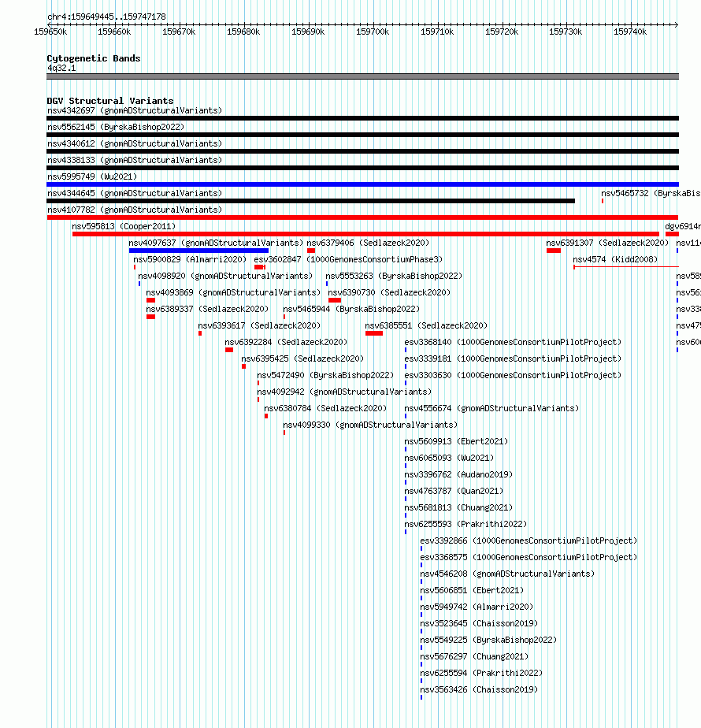Open nsv6379406 Sedlazeck2020 variant
This screenshot has height=728, width=701.
tap(368, 243)
